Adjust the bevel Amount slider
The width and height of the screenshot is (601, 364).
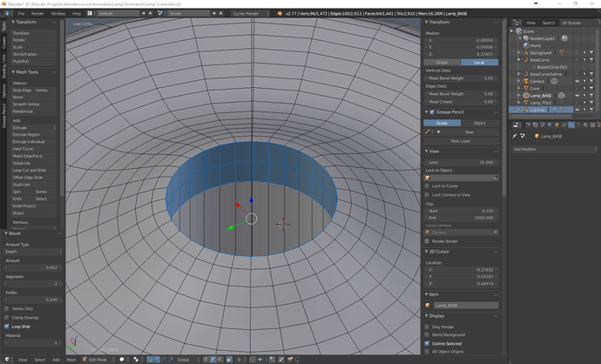click(31, 267)
